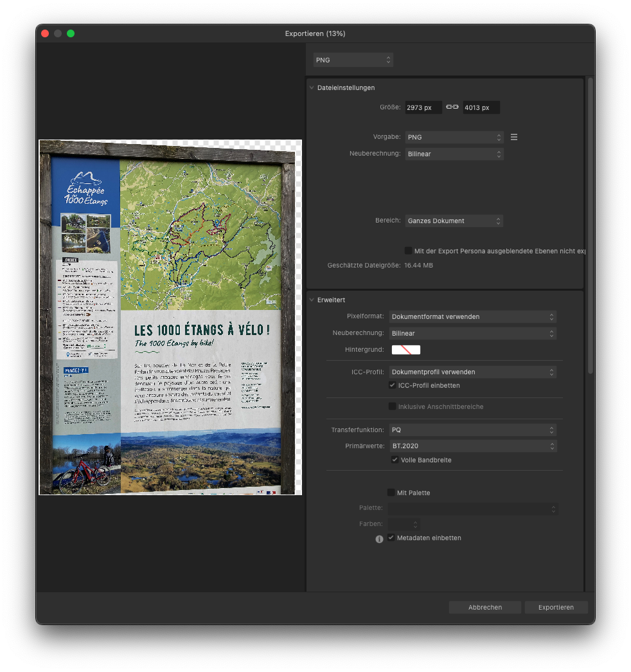Open the Transferfunktion PQ dropdown
The width and height of the screenshot is (631, 672).
click(472, 430)
